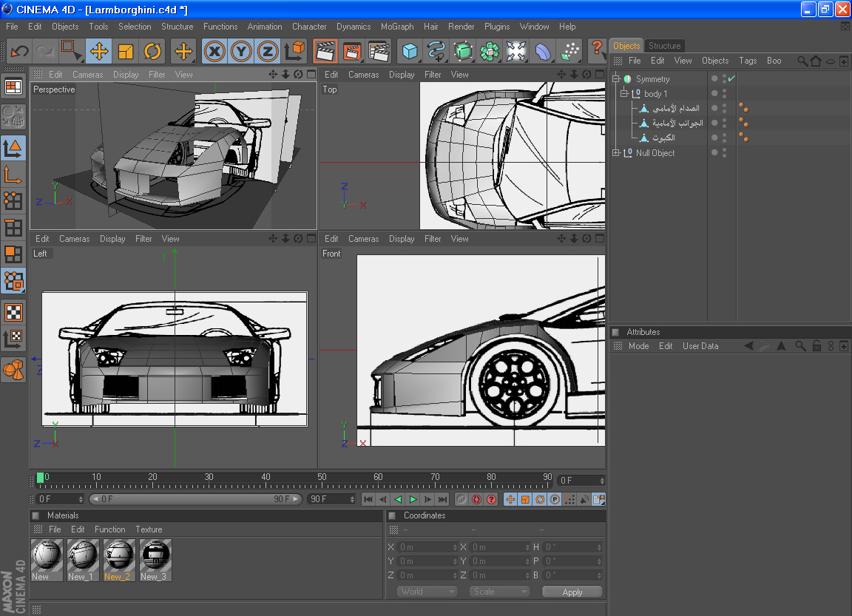The width and height of the screenshot is (852, 616).
Task: Click the viewport layout icon in left toolbar
Action: (x=13, y=87)
